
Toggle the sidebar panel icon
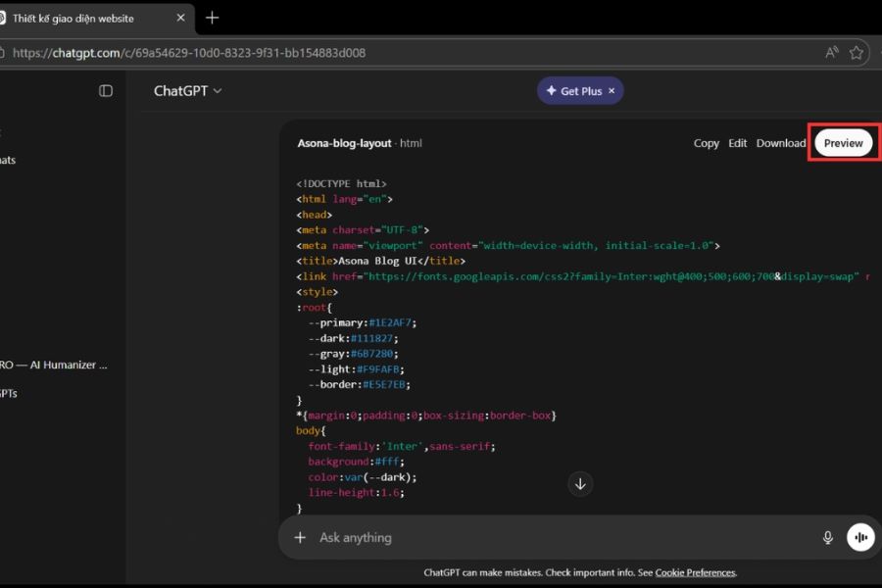pos(106,91)
